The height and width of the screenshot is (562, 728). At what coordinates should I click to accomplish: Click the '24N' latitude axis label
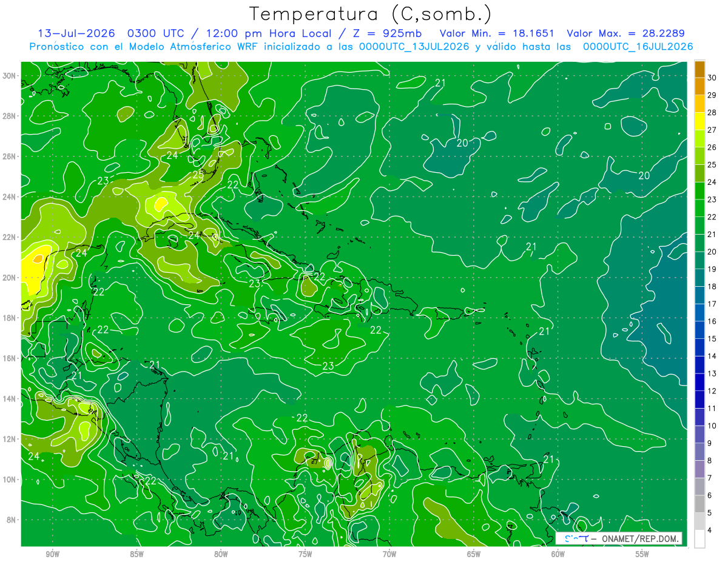(10, 197)
